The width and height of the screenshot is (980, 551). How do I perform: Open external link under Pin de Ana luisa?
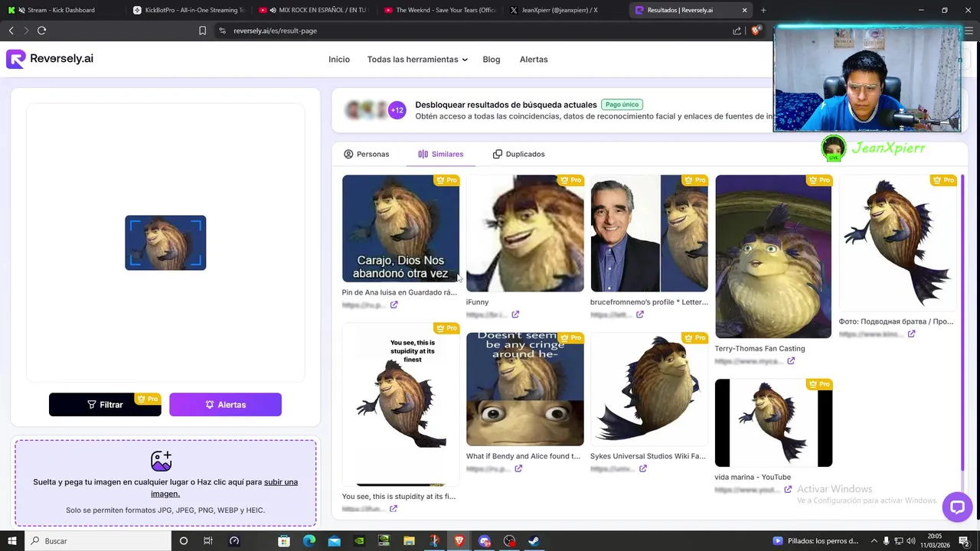394,305
